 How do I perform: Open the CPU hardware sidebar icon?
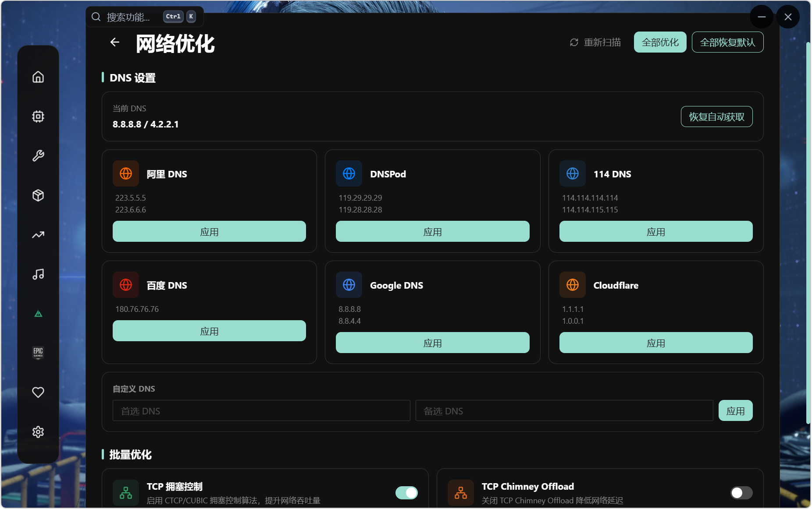point(38,117)
